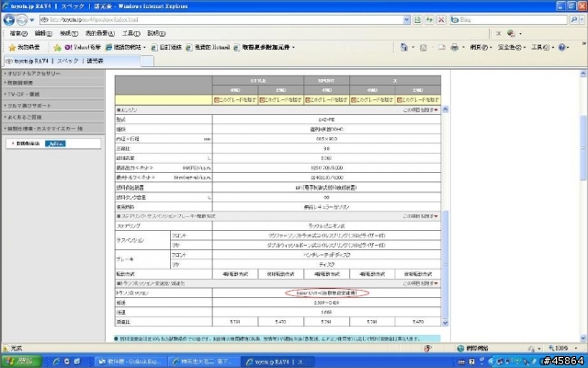
Task: Click the magnifier search button next to Bing
Action: [x=573, y=19]
